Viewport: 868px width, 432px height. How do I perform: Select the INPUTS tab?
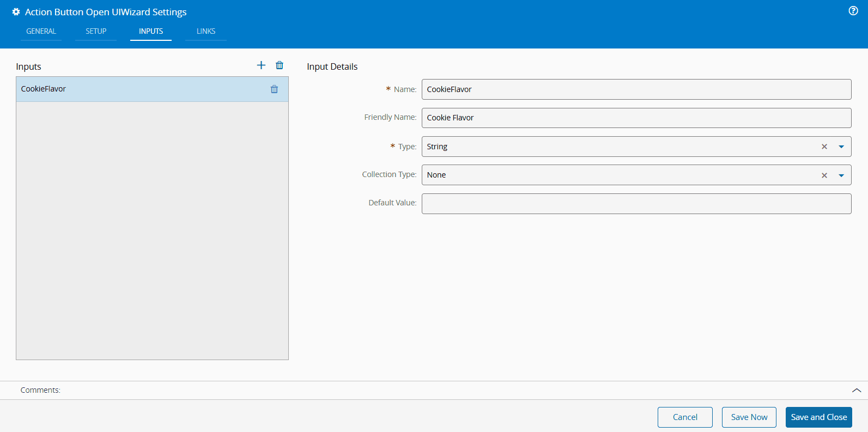(151, 31)
